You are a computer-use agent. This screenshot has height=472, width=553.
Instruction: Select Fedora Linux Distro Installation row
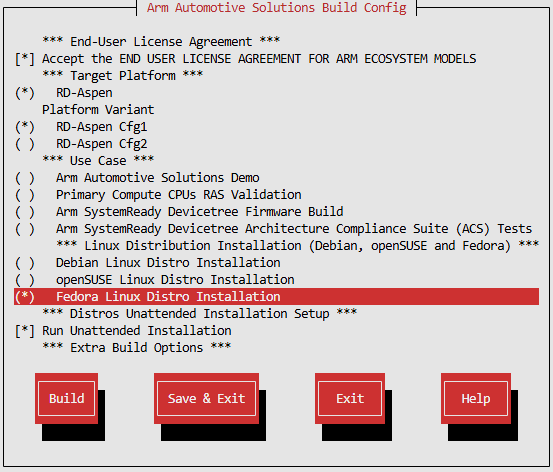click(276, 297)
